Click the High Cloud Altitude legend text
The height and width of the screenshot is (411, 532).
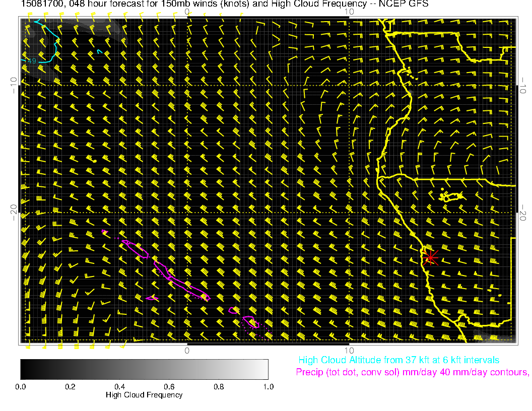[398, 360]
